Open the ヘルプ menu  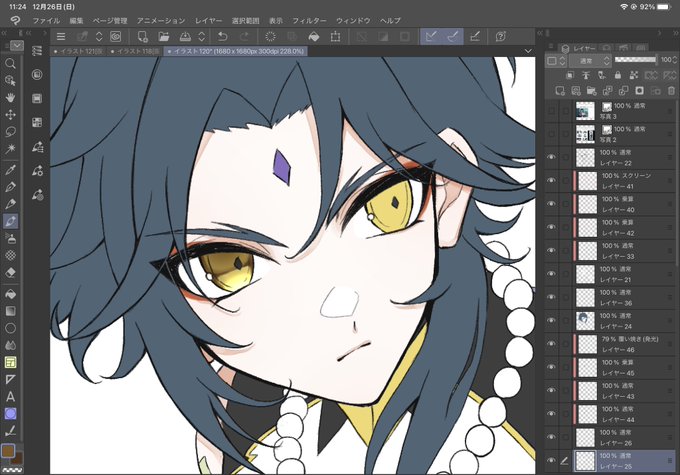(x=390, y=20)
